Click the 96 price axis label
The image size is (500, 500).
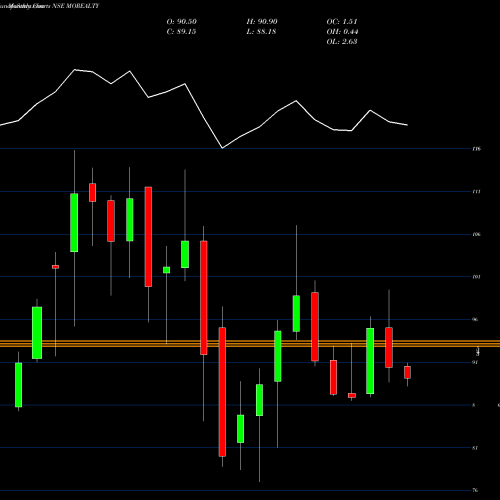[475, 319]
